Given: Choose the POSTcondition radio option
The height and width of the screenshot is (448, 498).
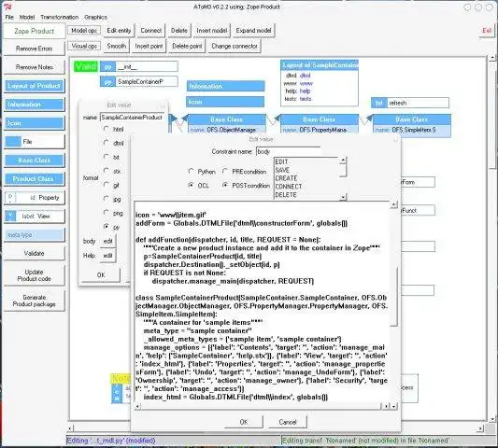Looking at the screenshot, I should [x=225, y=185].
